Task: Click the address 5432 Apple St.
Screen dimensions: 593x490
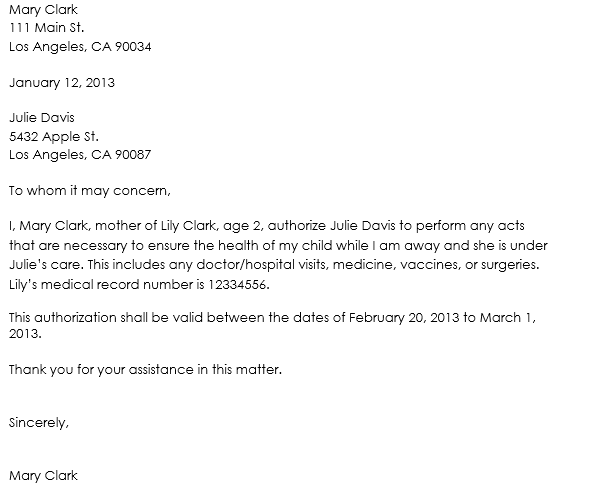Action: click(x=54, y=136)
